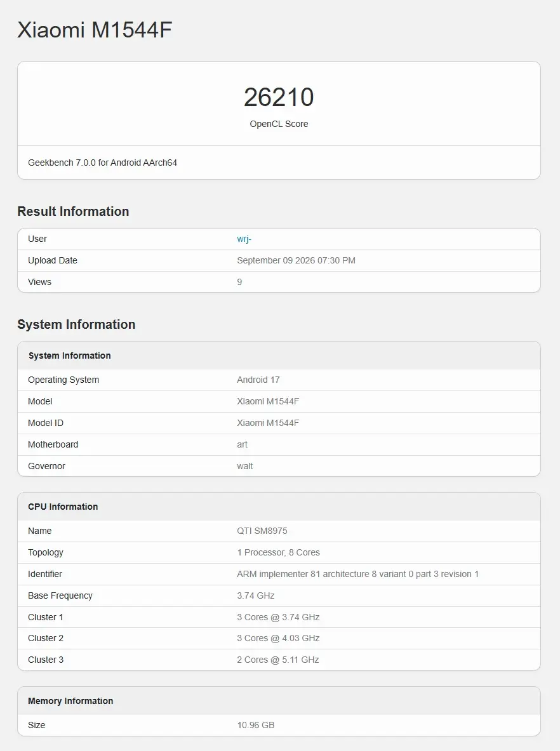560x751 pixels.
Task: Select the CPU Name label
Action: tap(40, 531)
